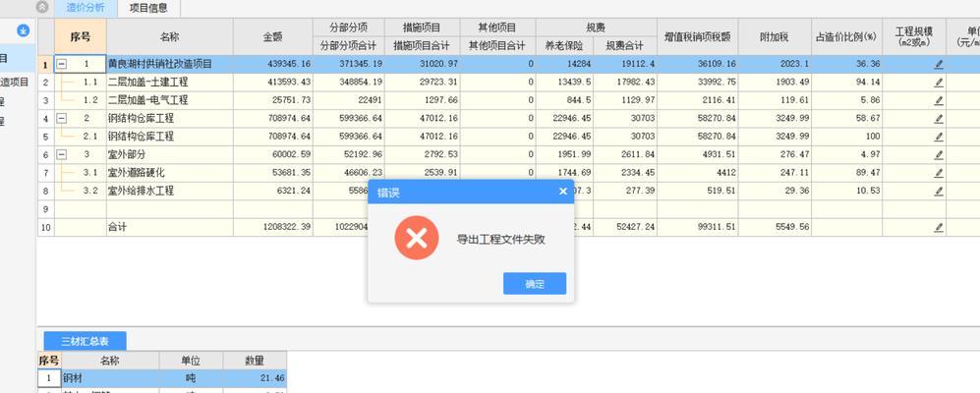
Task: Click 数量 column header in 三材汇总表
Action: pos(255,361)
